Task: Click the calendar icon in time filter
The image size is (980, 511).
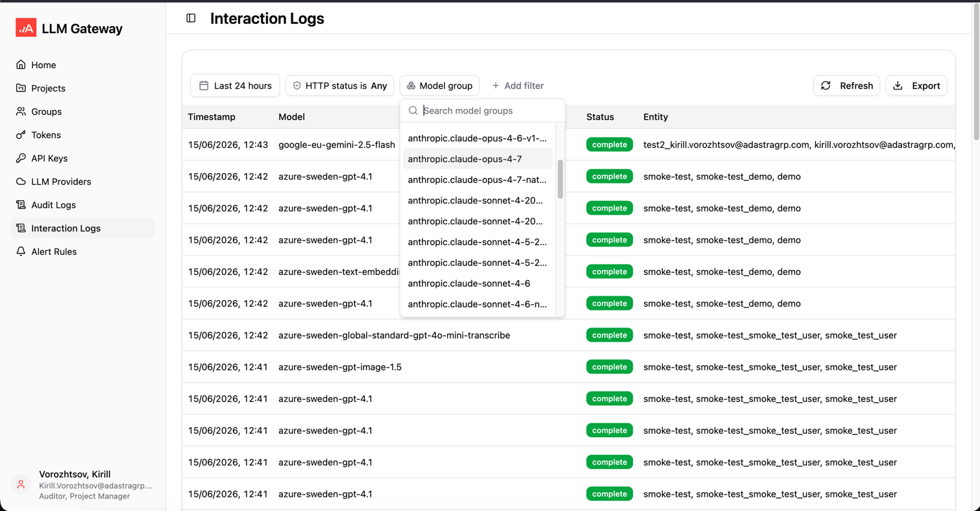Action: click(x=204, y=86)
